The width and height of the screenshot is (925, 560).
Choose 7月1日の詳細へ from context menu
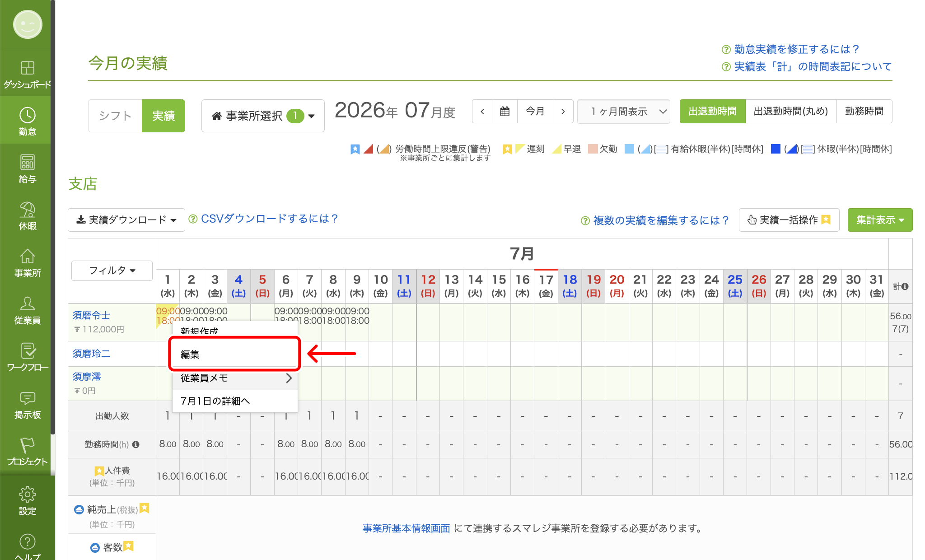235,401
